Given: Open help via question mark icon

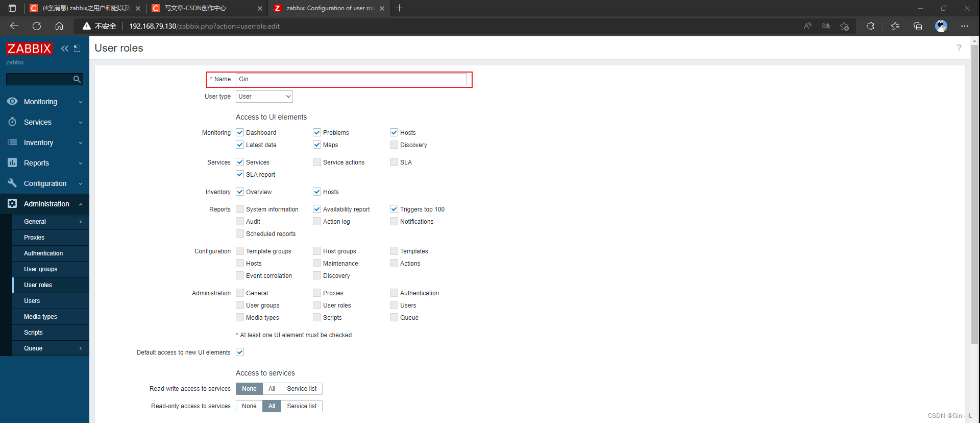Looking at the screenshot, I should 959,48.
